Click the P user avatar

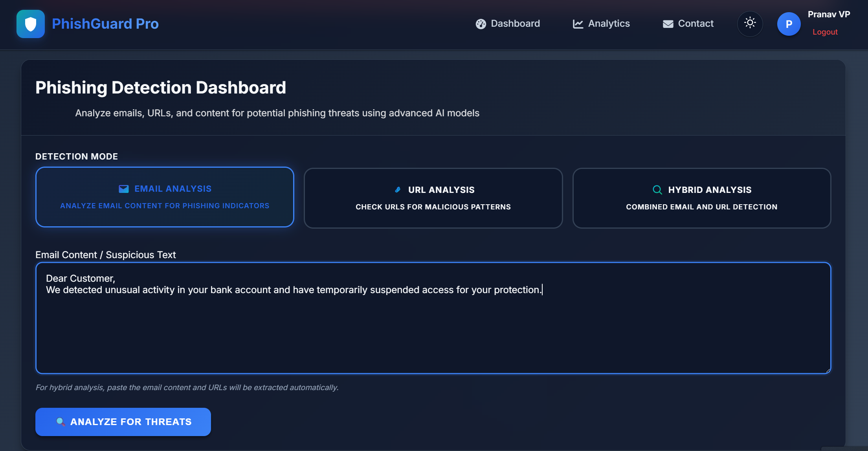[x=789, y=24]
